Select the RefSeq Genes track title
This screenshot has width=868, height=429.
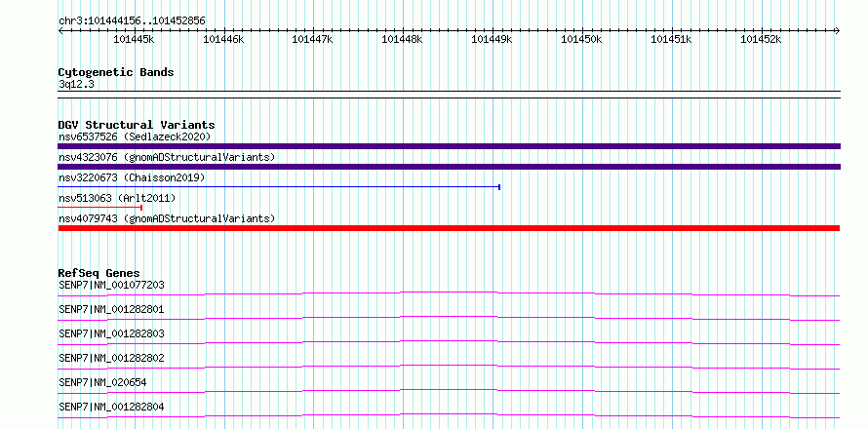99,273
